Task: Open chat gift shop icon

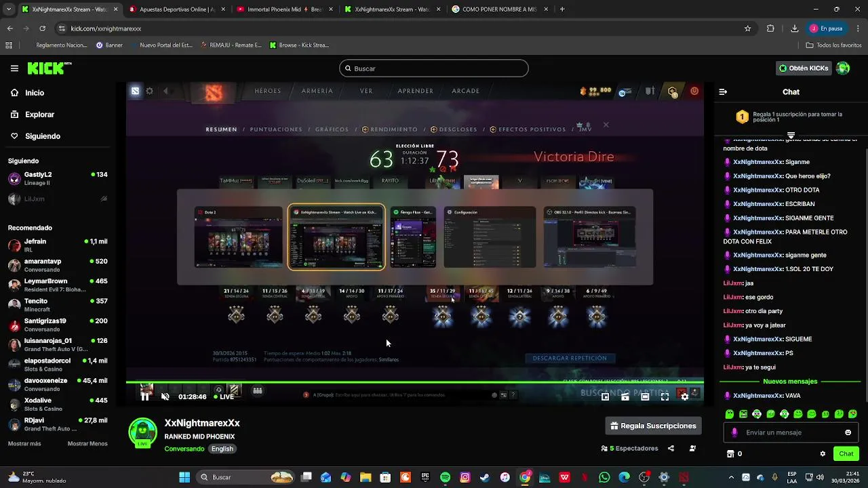Action: [730, 453]
